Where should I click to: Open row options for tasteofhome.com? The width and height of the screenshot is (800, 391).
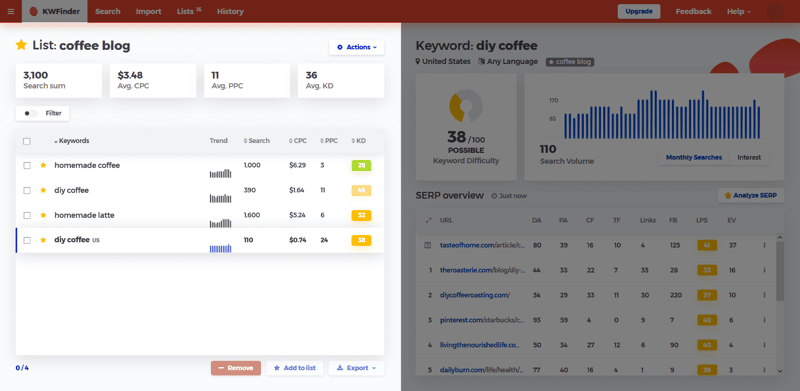point(764,245)
